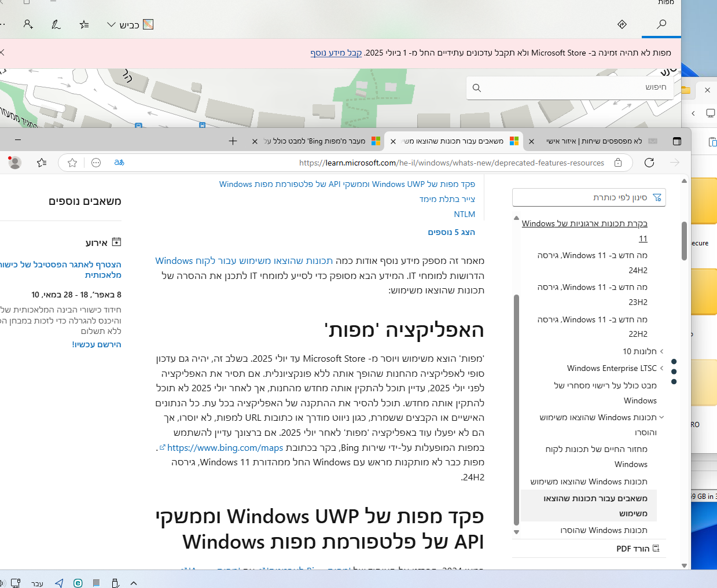The width and height of the screenshot is (717, 588).
Task: Click the page scrollbar down arrow
Action: 684,565
